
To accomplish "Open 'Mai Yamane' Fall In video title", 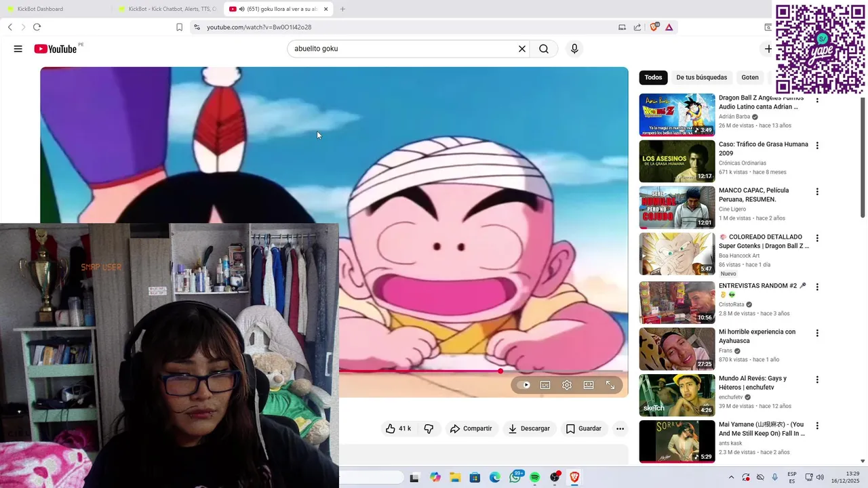I will point(762,429).
